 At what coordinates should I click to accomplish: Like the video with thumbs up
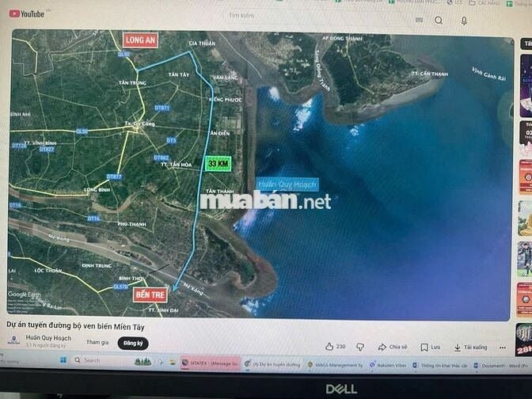click(335, 347)
